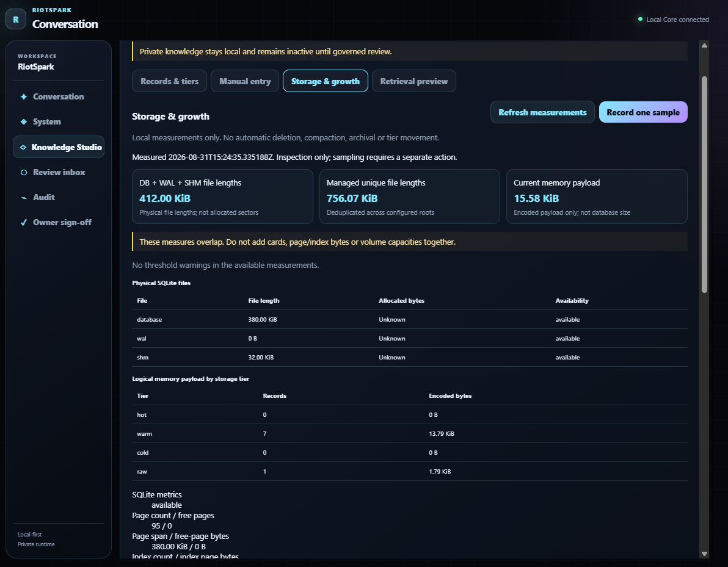Viewport: 728px width, 567px height.
Task: Click the DB + WAL + SHM file lengths card
Action: 222,197
